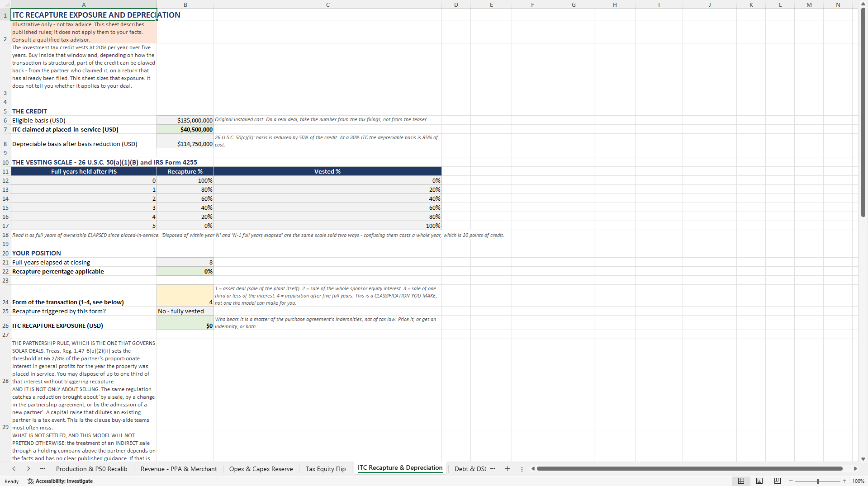Select all cells corner button
868x486 pixels.
pyautogui.click(x=5, y=5)
